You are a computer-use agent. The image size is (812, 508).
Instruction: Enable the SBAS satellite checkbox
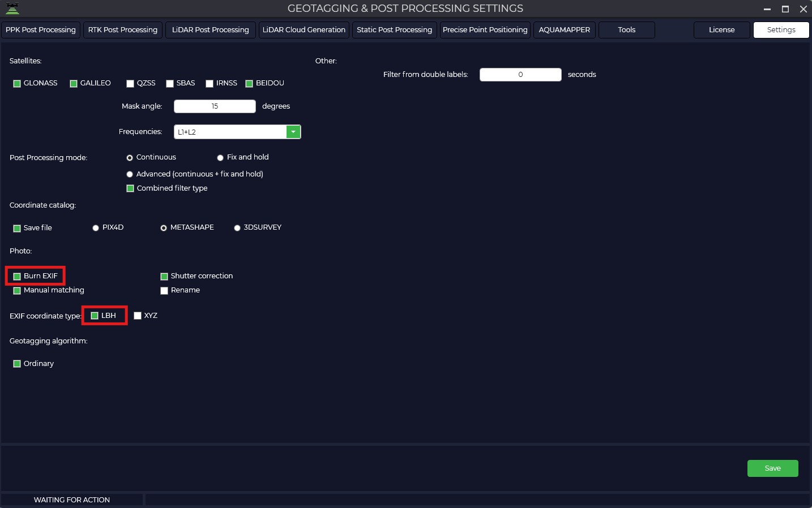(x=170, y=84)
